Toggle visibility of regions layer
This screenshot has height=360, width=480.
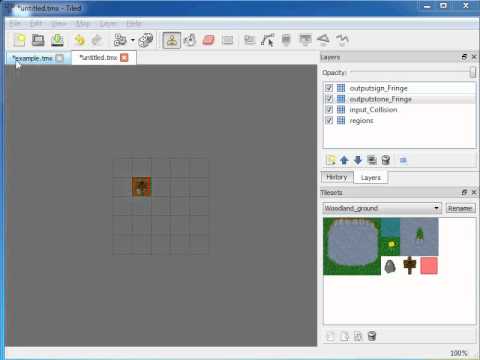coord(329,120)
